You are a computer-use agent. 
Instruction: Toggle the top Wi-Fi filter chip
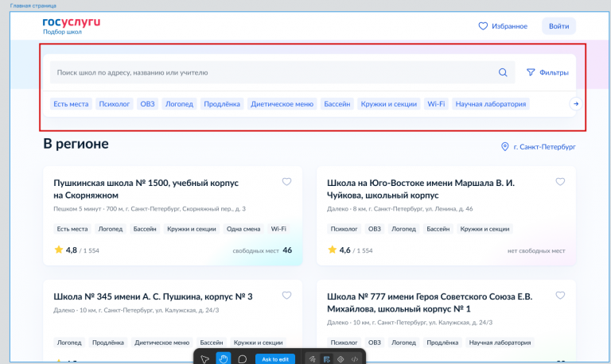[436, 104]
